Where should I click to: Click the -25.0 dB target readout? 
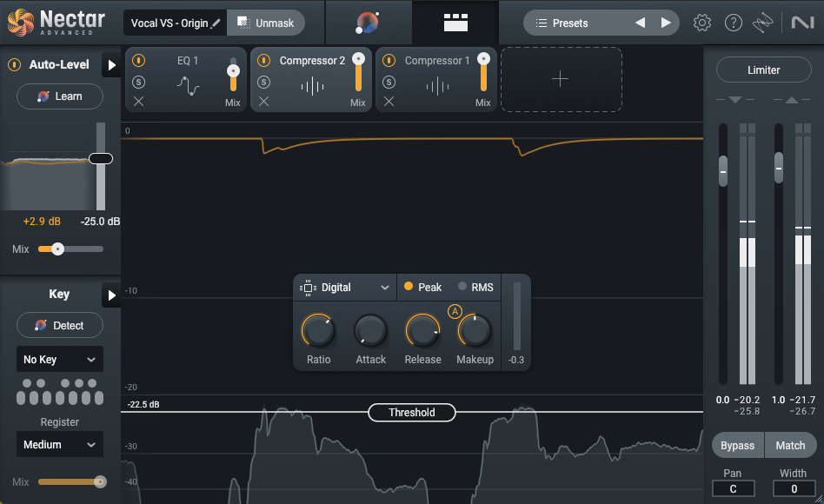(100, 222)
